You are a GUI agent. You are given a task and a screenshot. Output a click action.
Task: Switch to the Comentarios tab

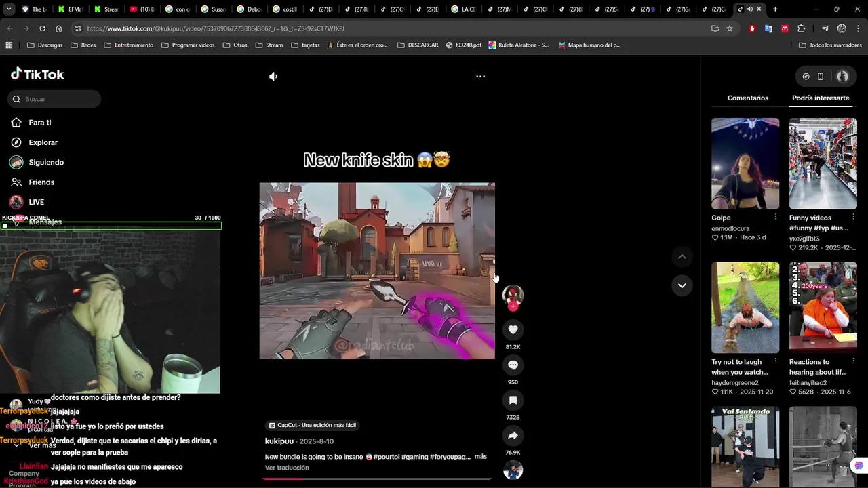coord(748,98)
